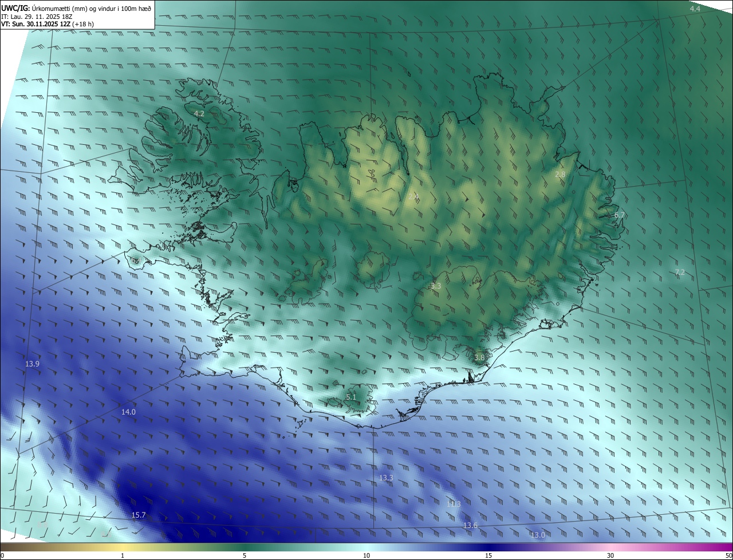Click the 13.3 value label
The width and height of the screenshot is (733, 560).
coord(386,478)
